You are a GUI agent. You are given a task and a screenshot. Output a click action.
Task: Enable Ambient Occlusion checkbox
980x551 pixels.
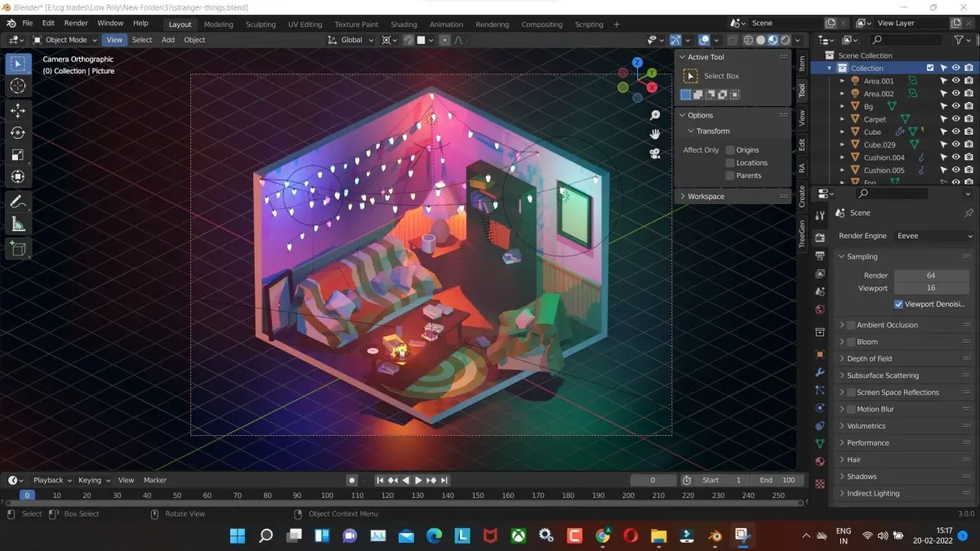(x=851, y=325)
